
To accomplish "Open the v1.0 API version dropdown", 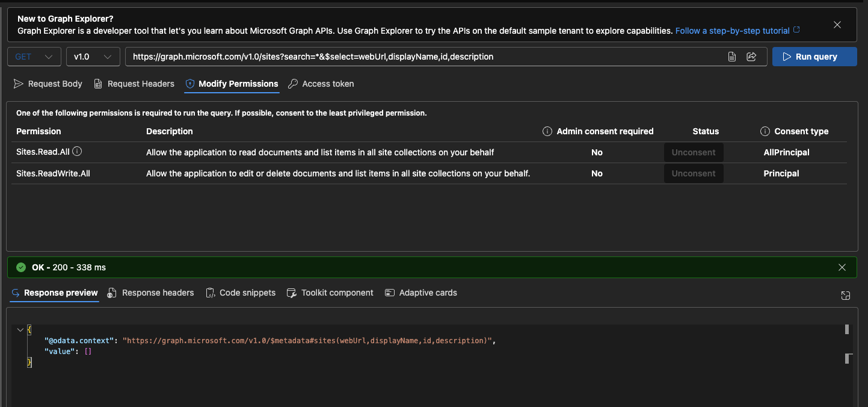I will (x=93, y=57).
